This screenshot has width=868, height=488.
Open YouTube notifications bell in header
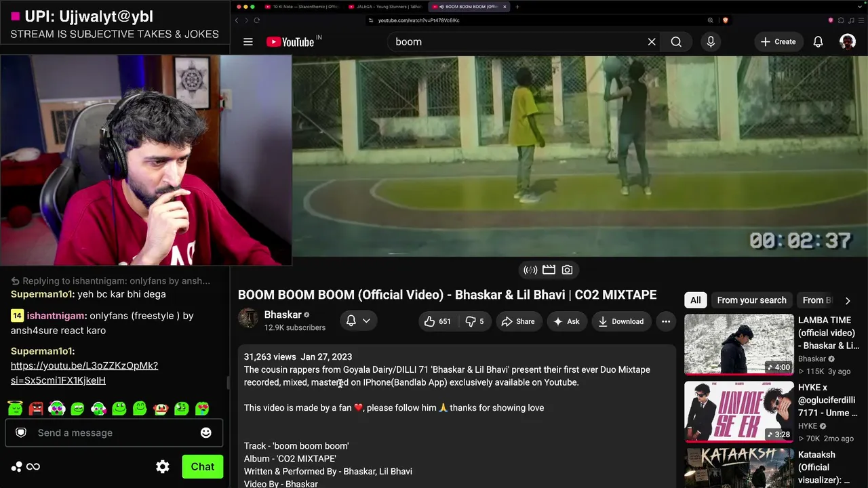pos(818,42)
